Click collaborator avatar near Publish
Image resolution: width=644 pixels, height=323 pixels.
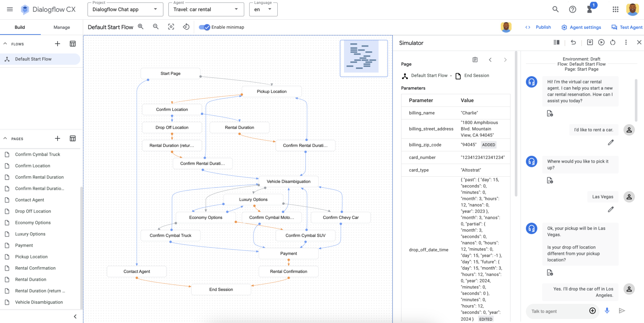[x=506, y=27]
